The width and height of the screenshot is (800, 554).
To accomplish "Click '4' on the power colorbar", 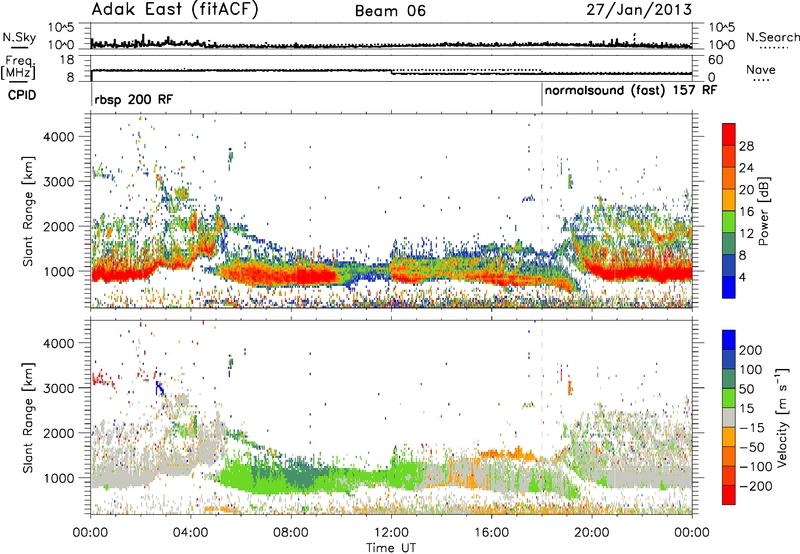I will pyautogui.click(x=742, y=278).
